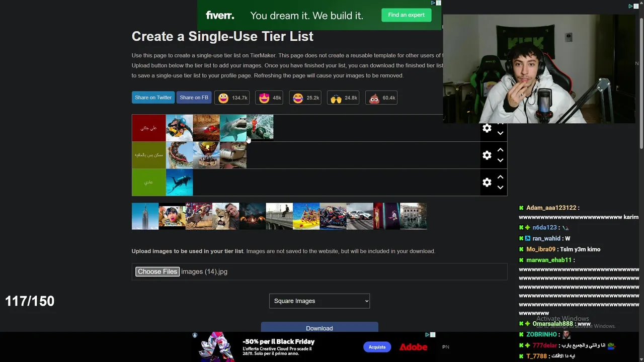Close the Fiverr ad with its X icon
Viewport: 644px width, 362px height.
point(439,3)
